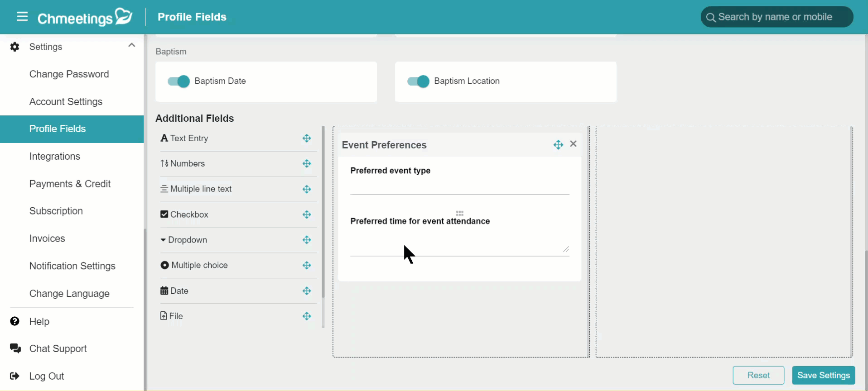Click the move handle for Text Entry

pyautogui.click(x=307, y=138)
